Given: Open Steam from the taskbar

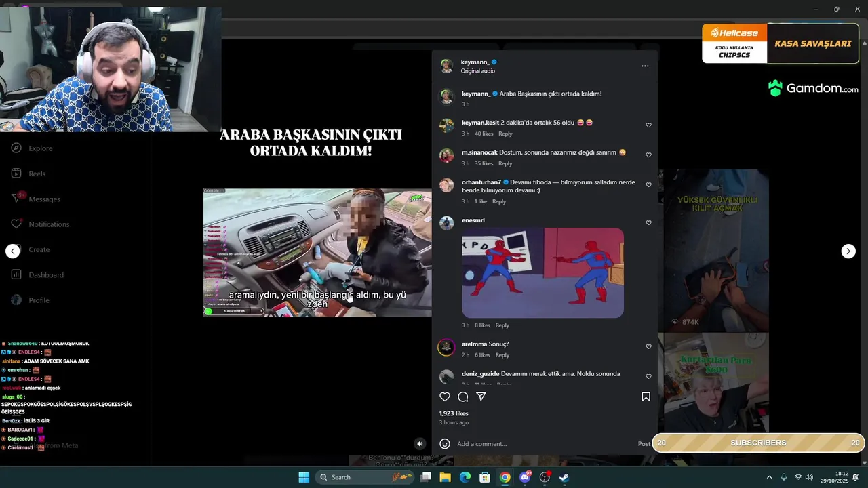Looking at the screenshot, I should click(x=564, y=477).
